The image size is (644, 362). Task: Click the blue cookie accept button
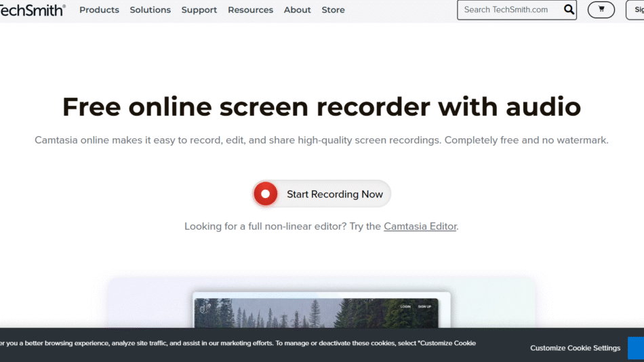[636, 348]
